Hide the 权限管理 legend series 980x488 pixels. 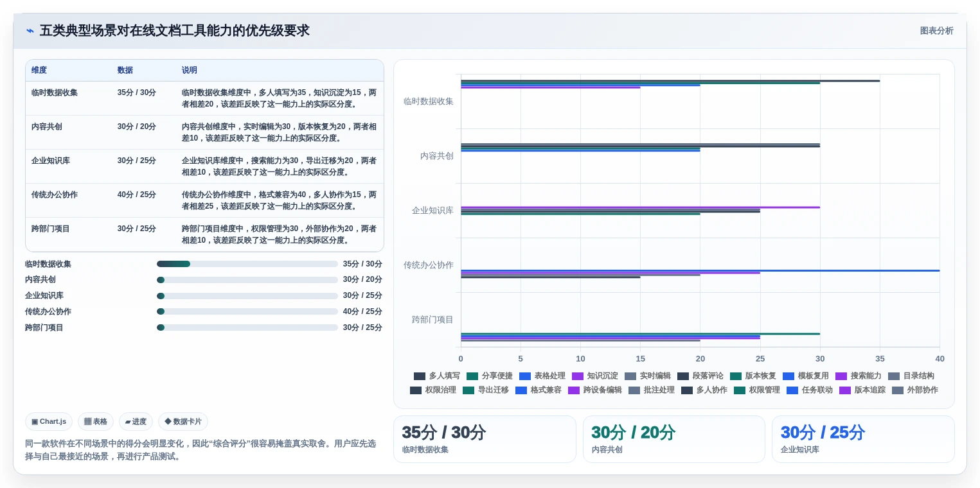click(x=756, y=390)
